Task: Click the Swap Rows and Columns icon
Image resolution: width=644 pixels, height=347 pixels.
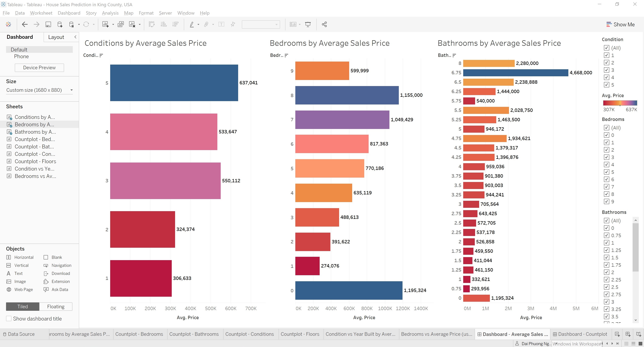Action: pyautogui.click(x=151, y=24)
